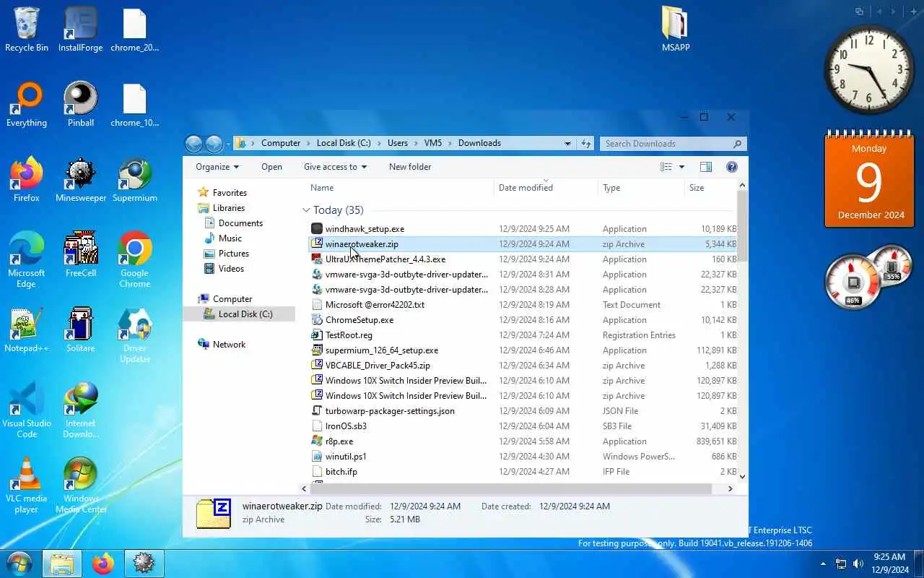The image size is (924, 578).
Task: Open the Driver Updater desktop shortcut
Action: pos(135,335)
